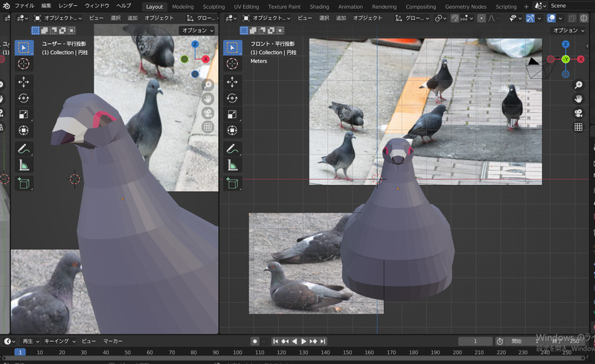This screenshot has width=595, height=364.
Task: Activate the 3D Cursor tool in right viewport
Action: [233, 64]
